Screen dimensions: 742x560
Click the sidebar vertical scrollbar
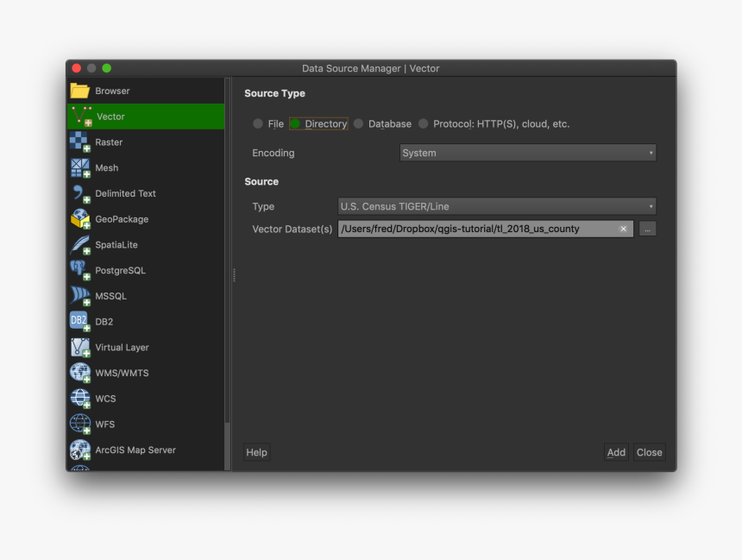click(227, 274)
